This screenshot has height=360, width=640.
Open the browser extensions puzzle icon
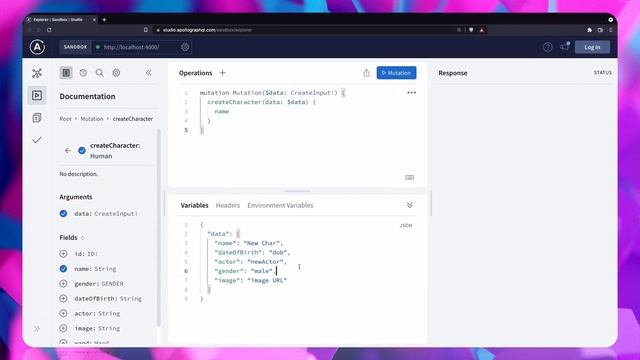[x=589, y=30]
